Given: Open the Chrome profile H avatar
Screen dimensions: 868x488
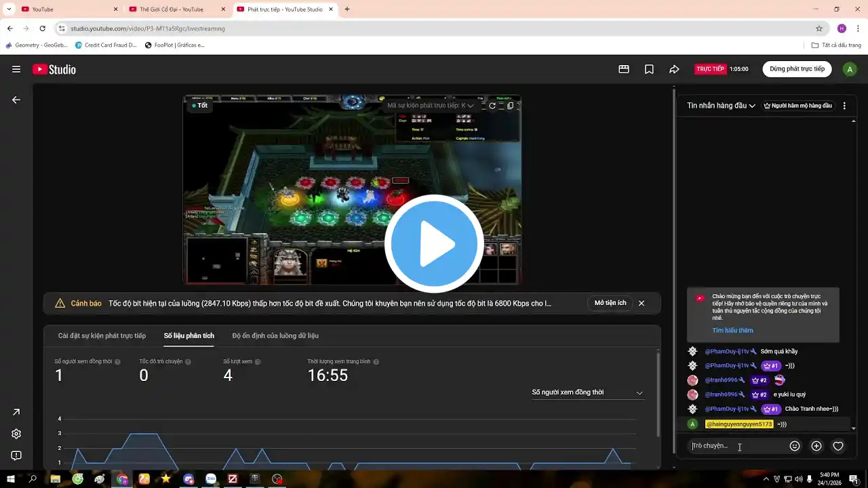Looking at the screenshot, I should pyautogui.click(x=842, y=28).
